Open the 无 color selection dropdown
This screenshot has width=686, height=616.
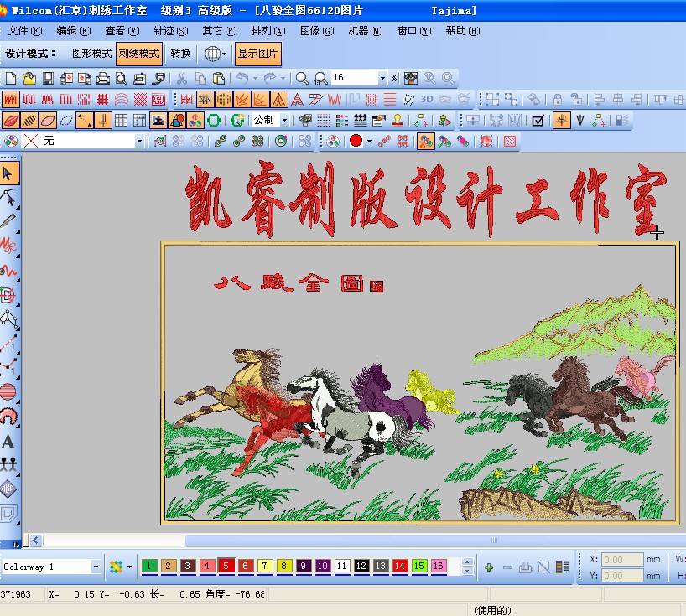point(139,141)
